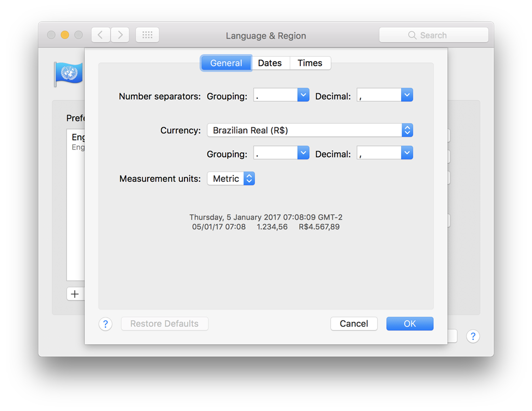Confirm with the OK button
Viewport: 532px width, 411px height.
tap(410, 324)
